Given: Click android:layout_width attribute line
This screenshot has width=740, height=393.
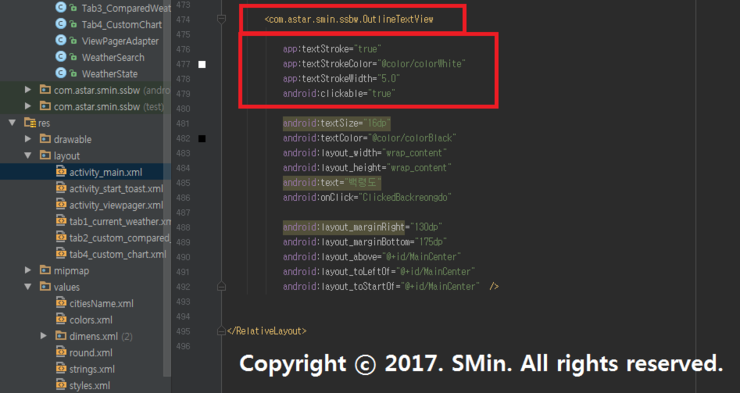Looking at the screenshot, I should point(365,153).
